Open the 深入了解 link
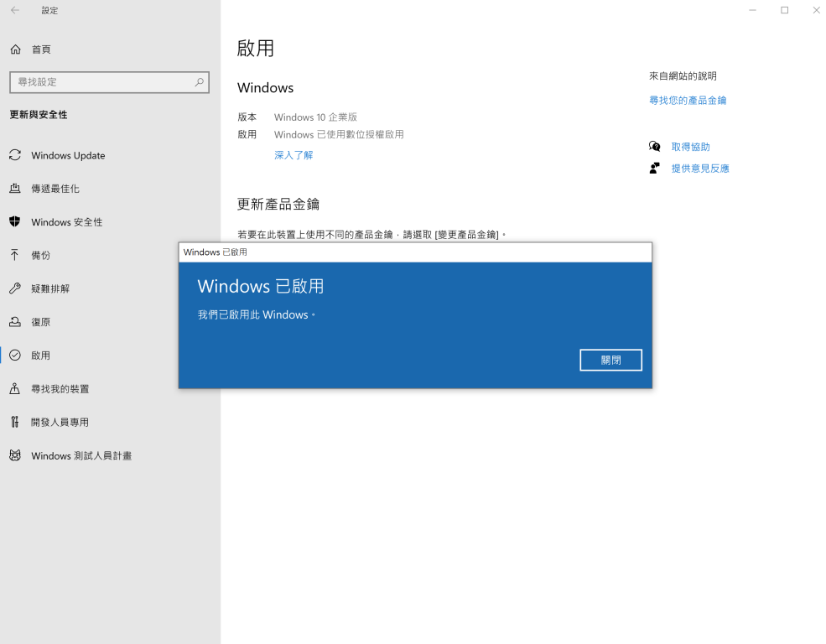Image resolution: width=826 pixels, height=644 pixels. 294,155
